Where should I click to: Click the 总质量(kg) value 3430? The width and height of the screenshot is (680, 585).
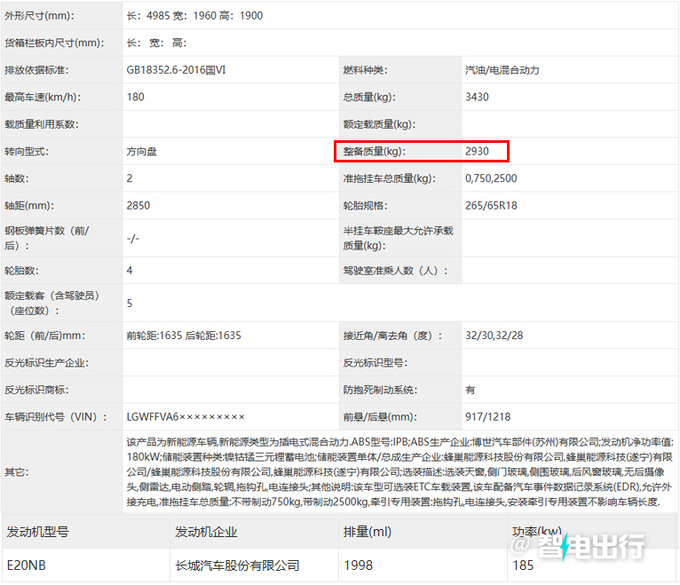[480, 97]
